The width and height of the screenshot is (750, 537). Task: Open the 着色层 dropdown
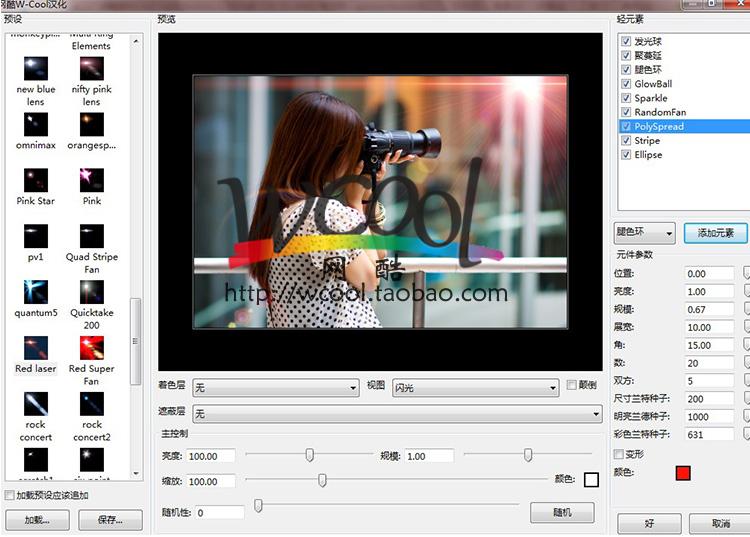(x=275, y=387)
